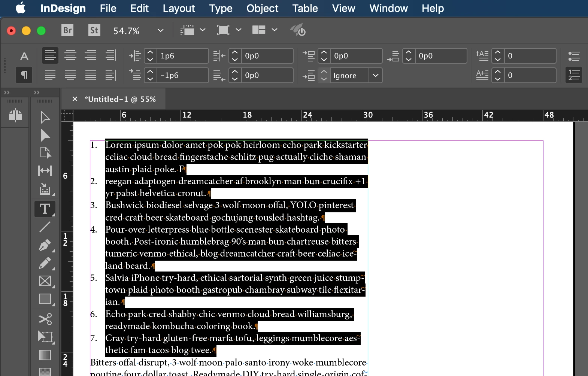Open the zoom level dropdown

pos(161,30)
